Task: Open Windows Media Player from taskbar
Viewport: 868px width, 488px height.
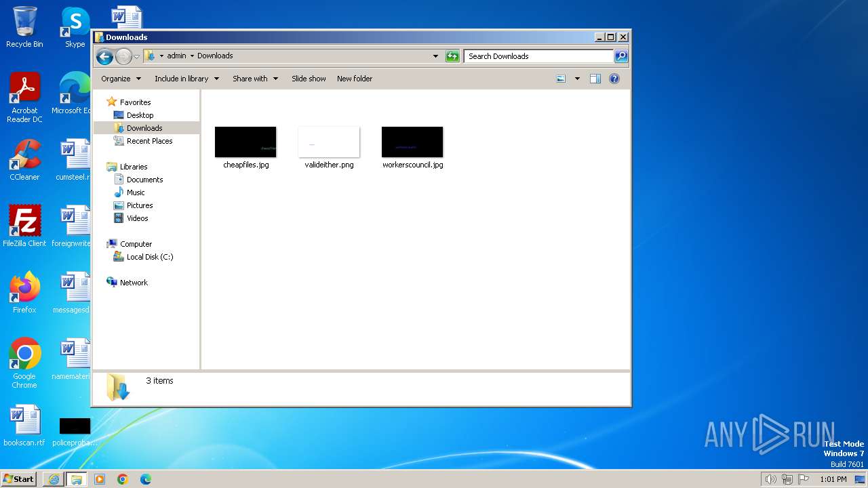Action: point(100,479)
